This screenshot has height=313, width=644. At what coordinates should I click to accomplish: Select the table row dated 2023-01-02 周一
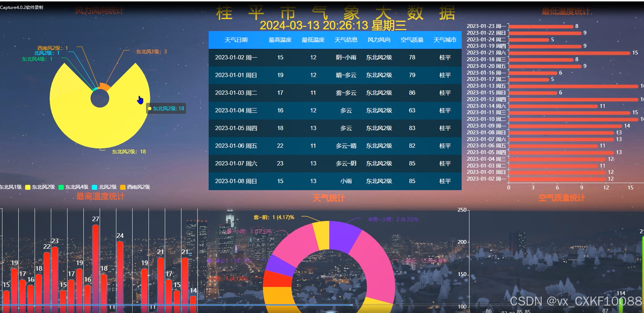(335, 57)
